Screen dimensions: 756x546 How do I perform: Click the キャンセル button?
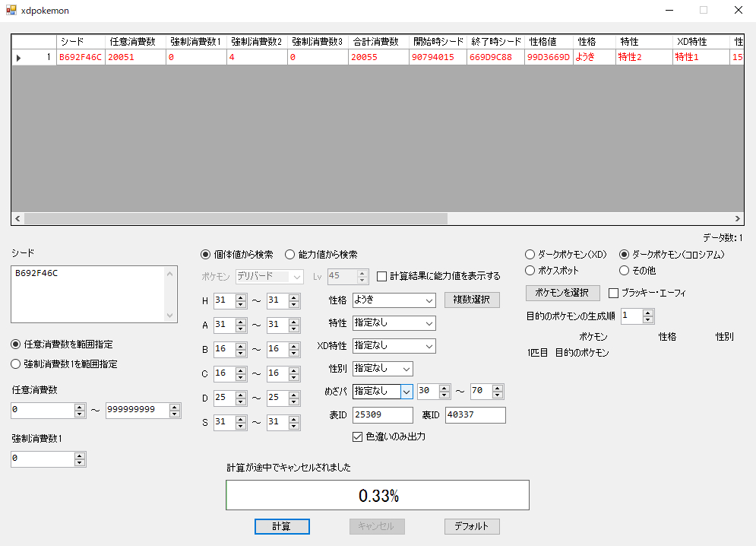tap(377, 526)
